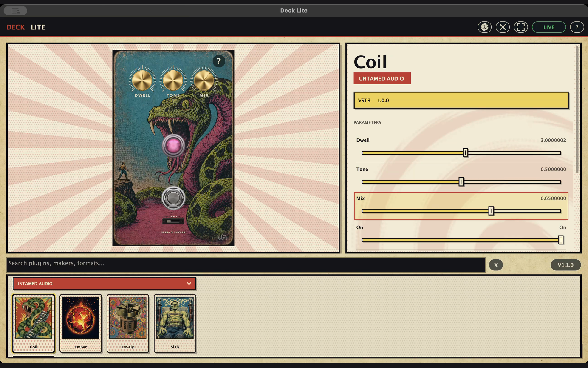The height and width of the screenshot is (368, 588).
Task: Click the Dwell slider handle
Action: 465,153
